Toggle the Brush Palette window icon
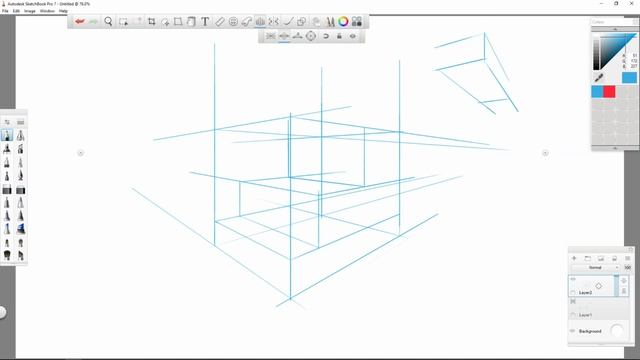Viewport: 640px width, 360px height. (x=330, y=22)
